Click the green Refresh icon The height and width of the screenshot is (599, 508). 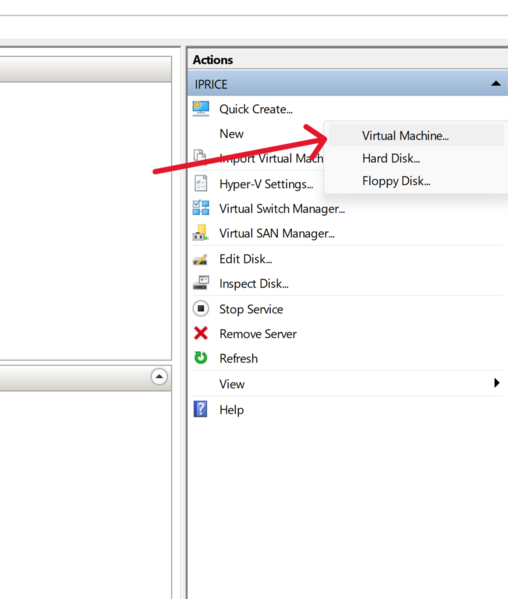pyautogui.click(x=201, y=358)
